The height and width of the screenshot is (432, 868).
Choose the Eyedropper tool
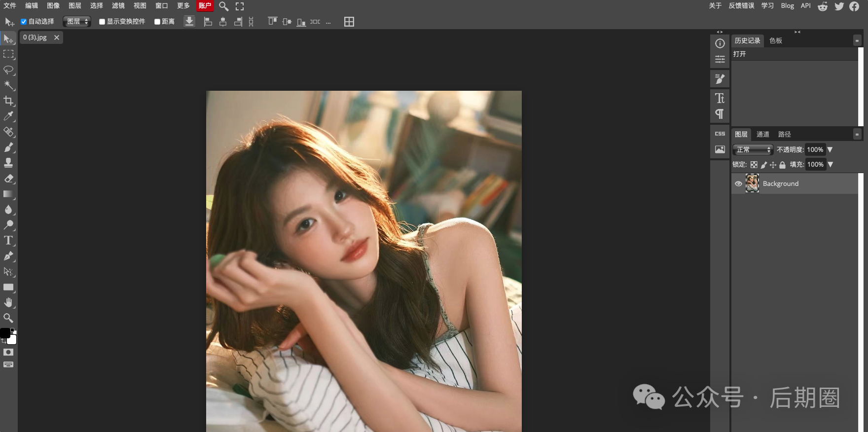(x=8, y=116)
